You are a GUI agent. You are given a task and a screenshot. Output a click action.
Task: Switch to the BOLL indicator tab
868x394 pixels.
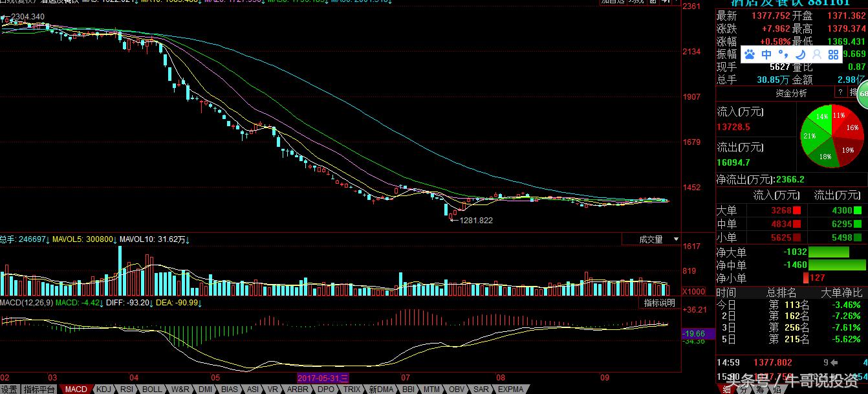click(152, 389)
